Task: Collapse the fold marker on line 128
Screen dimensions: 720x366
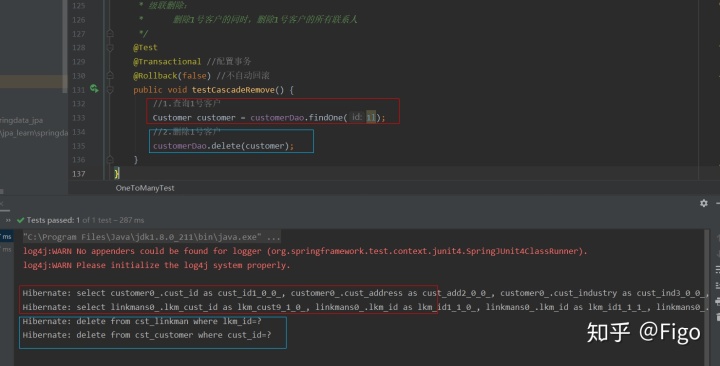Action: coord(110,47)
